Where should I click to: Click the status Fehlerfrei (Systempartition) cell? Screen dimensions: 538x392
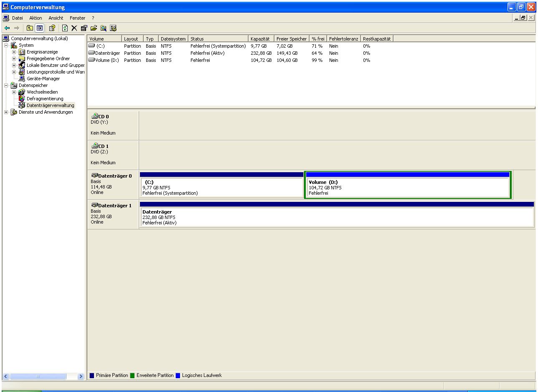coord(218,46)
